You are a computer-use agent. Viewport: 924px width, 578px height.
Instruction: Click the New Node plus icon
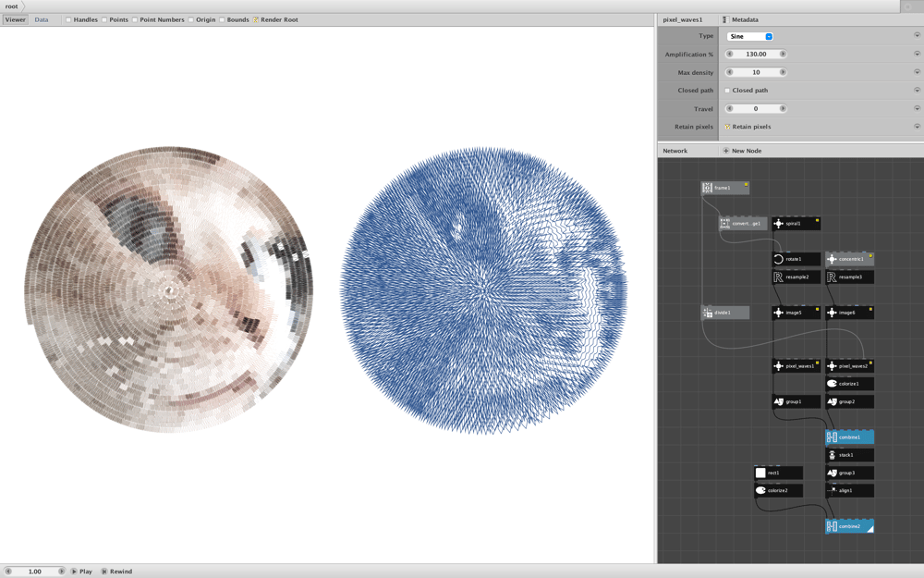(x=725, y=151)
